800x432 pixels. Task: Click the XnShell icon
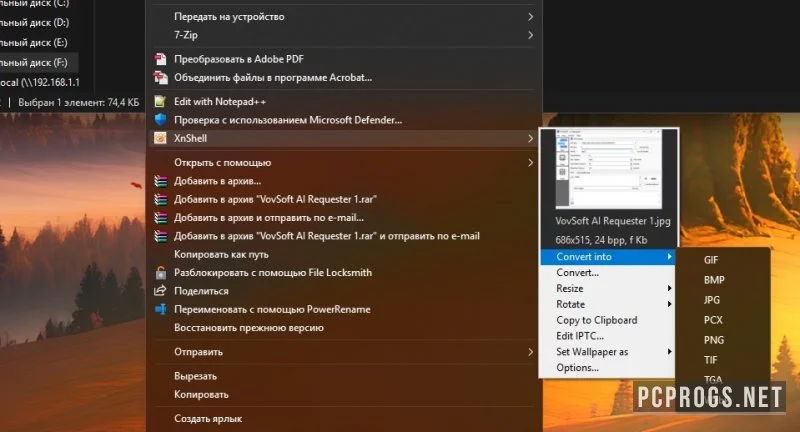pos(160,138)
